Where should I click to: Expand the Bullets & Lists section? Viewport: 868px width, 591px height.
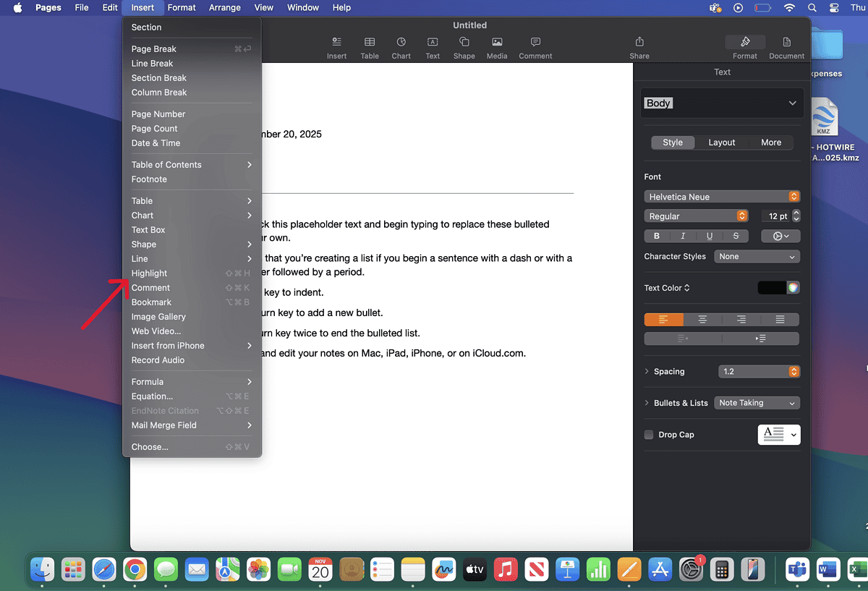tap(647, 403)
